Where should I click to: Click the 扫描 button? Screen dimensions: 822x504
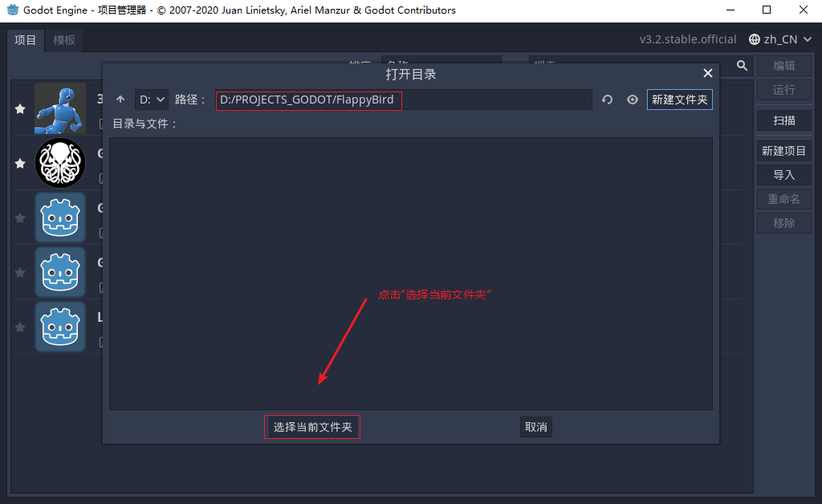[x=784, y=120]
